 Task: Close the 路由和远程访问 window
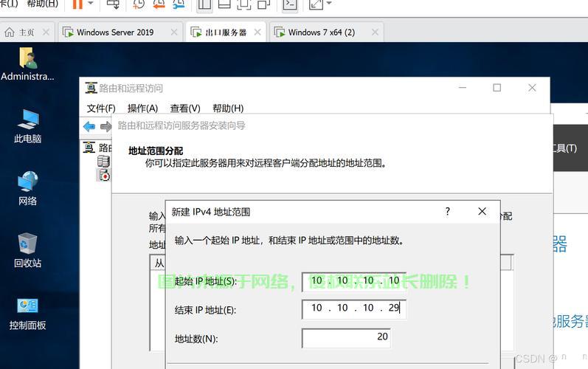click(x=532, y=88)
